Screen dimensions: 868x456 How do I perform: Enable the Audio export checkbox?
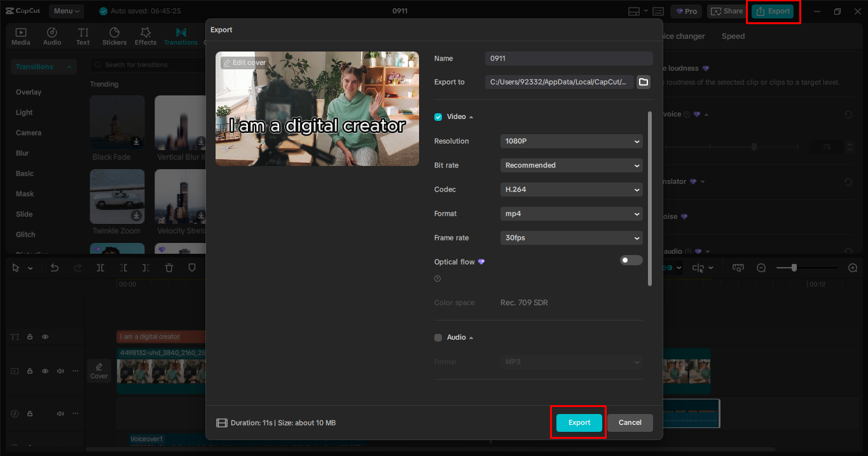coord(438,337)
